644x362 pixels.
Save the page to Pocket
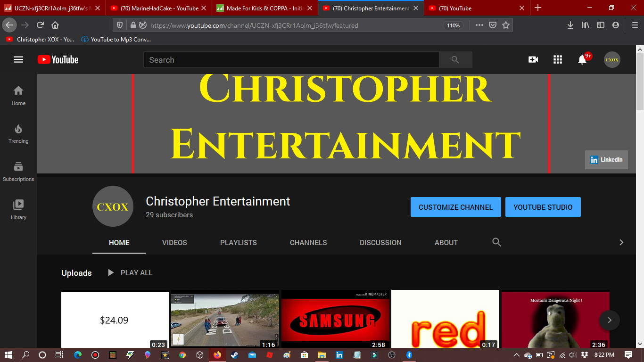[x=493, y=25]
